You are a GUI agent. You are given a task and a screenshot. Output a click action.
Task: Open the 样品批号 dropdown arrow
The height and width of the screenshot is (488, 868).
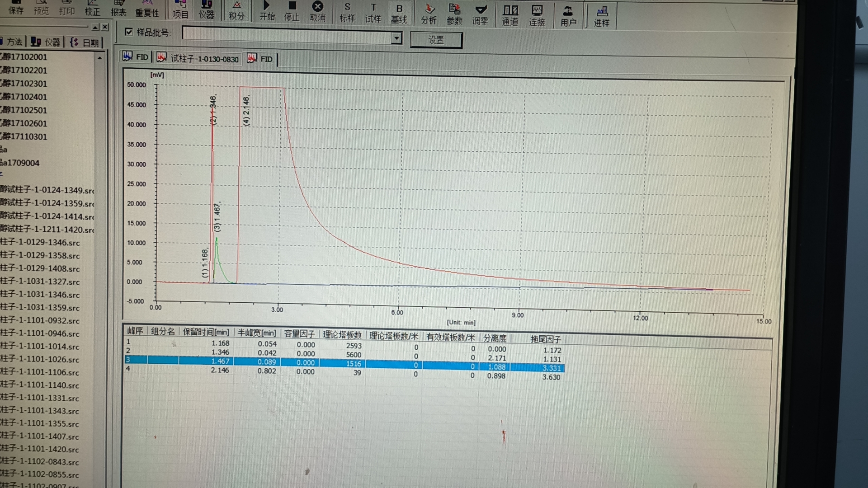(396, 38)
